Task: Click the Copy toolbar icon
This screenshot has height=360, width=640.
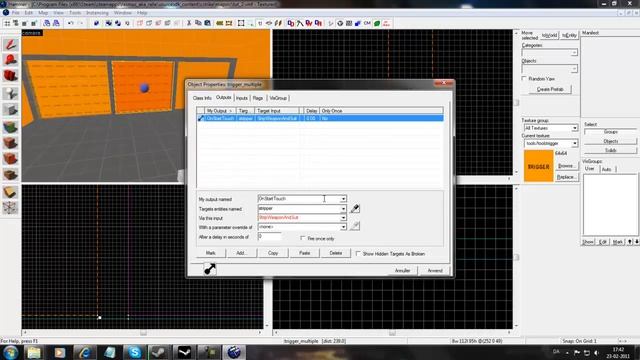Action: [198, 23]
